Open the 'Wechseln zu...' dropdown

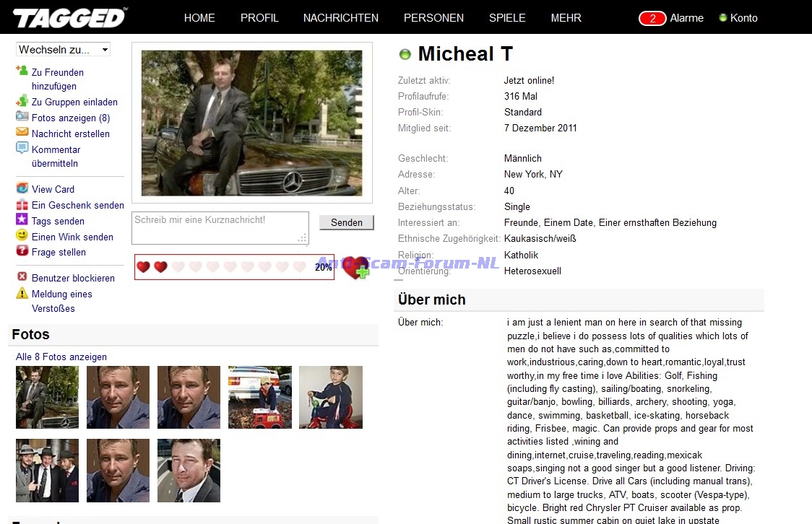tap(64, 50)
